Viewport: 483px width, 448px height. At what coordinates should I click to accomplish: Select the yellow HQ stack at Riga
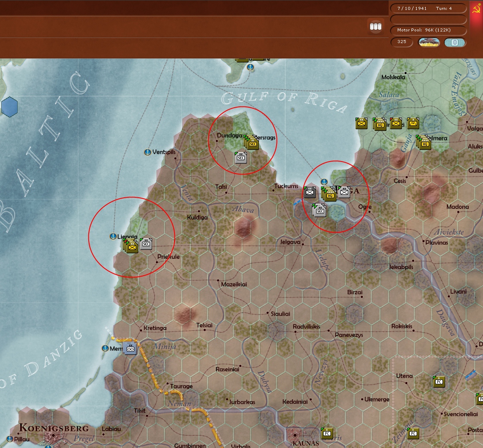pos(329,194)
